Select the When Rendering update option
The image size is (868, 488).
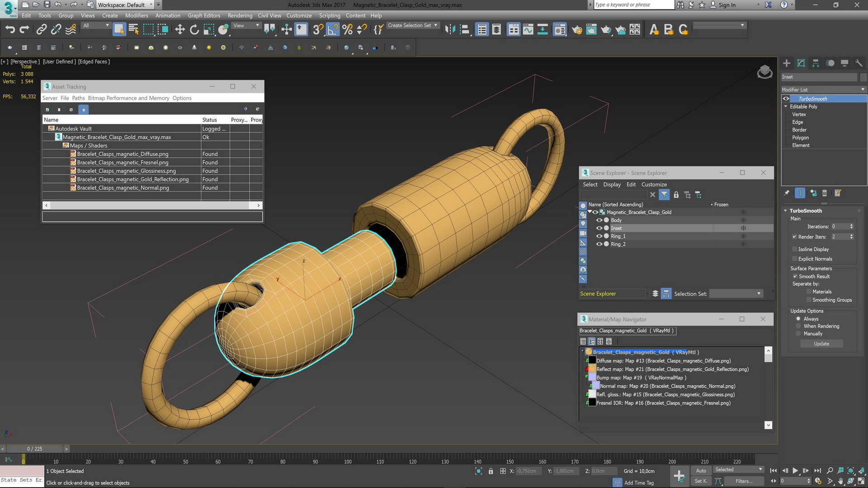(x=798, y=326)
